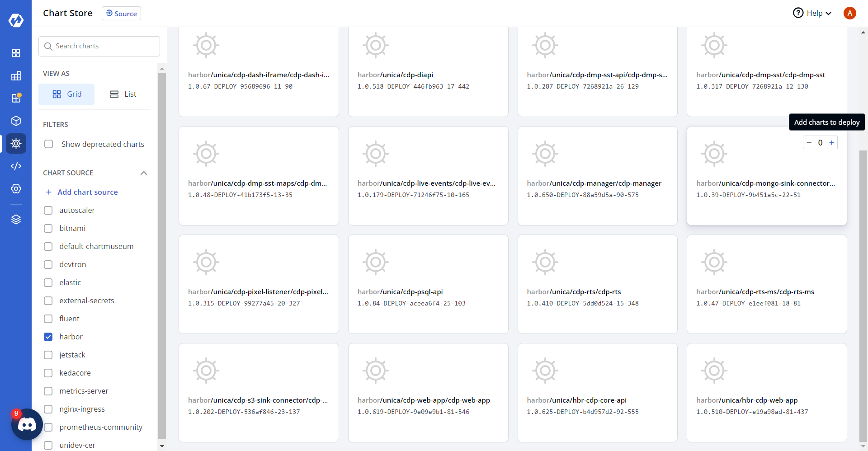Check the default-chartmuseum source
This screenshot has width=868, height=451.
(48, 246)
